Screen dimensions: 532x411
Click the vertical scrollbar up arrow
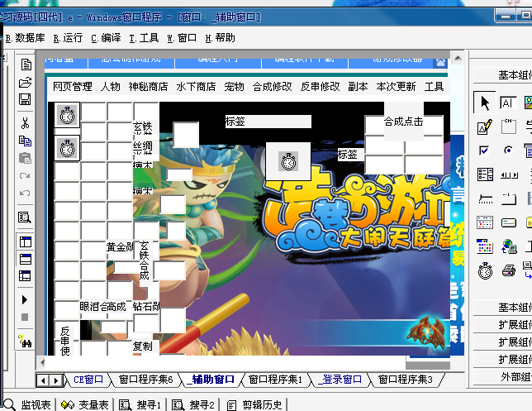(458, 58)
